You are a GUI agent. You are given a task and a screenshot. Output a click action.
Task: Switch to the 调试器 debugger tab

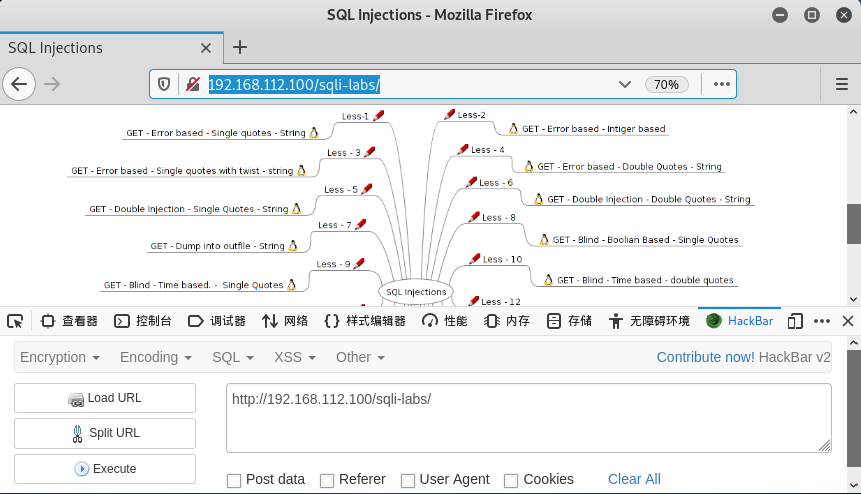(x=216, y=321)
